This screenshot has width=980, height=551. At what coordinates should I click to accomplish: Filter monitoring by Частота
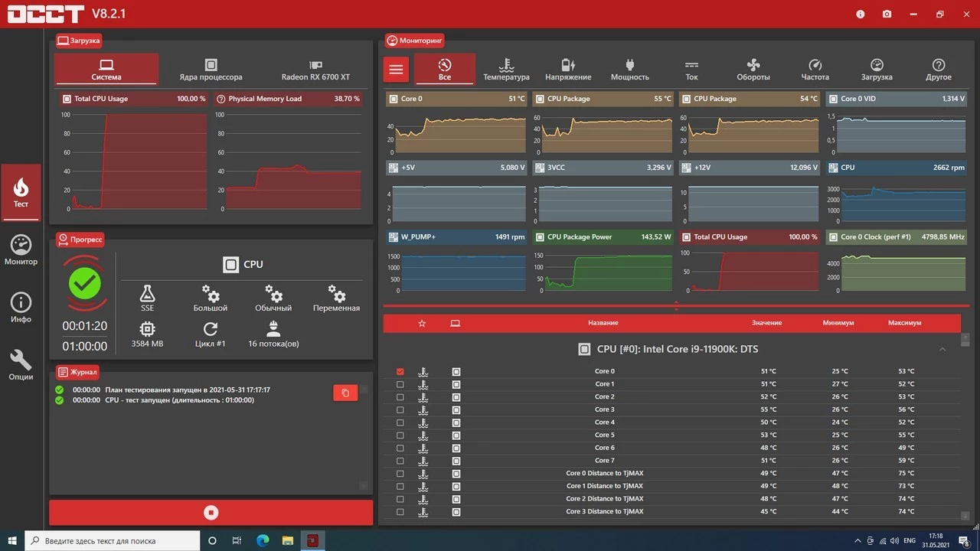click(x=815, y=70)
